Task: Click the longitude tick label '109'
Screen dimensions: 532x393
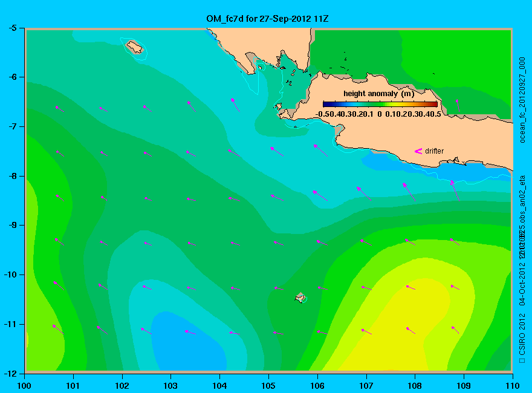Action: pos(464,386)
